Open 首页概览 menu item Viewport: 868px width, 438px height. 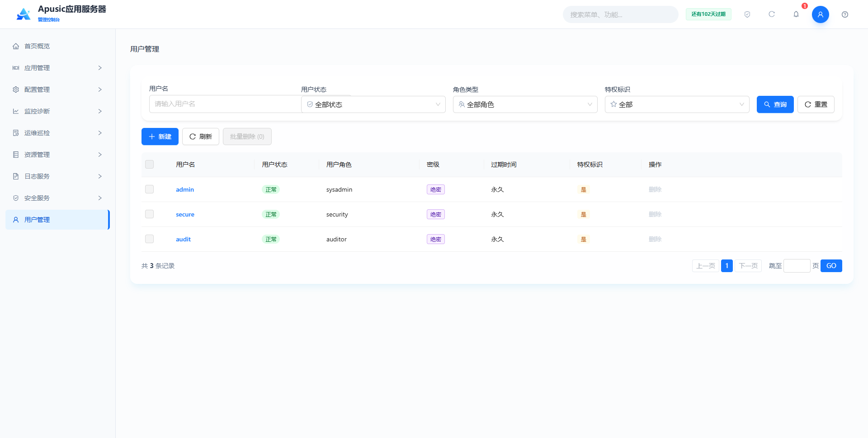click(57, 46)
